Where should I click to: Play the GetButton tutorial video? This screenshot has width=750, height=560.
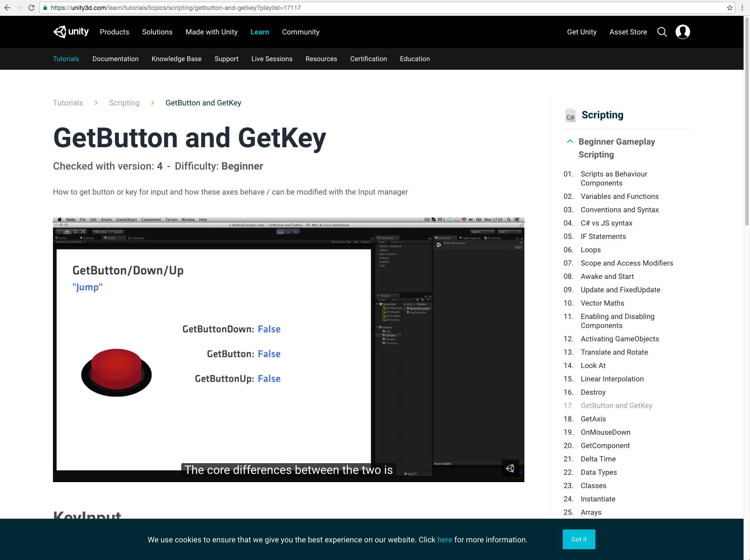click(x=288, y=350)
